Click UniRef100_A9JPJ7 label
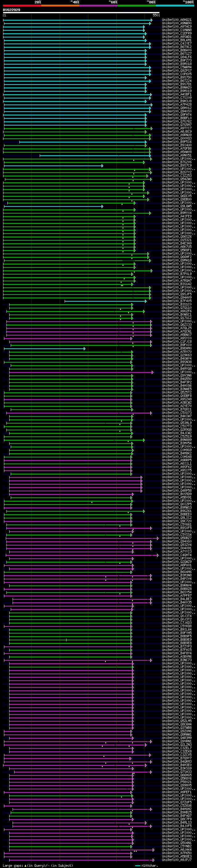The height and width of the screenshot is (868, 197). click(x=177, y=860)
